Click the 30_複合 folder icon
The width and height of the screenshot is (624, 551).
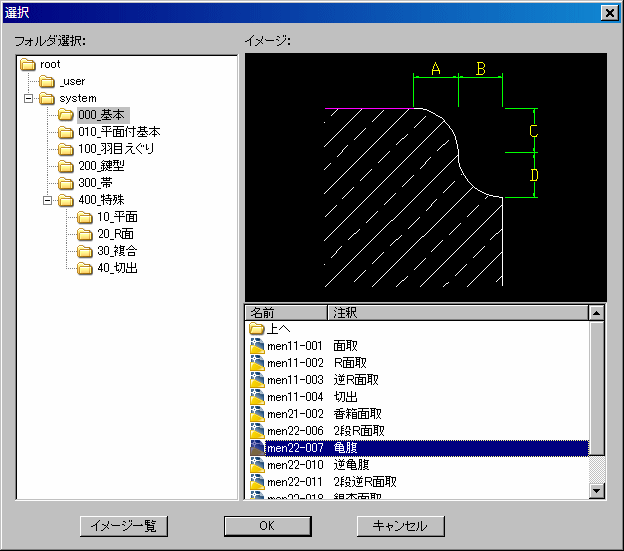click(x=85, y=251)
